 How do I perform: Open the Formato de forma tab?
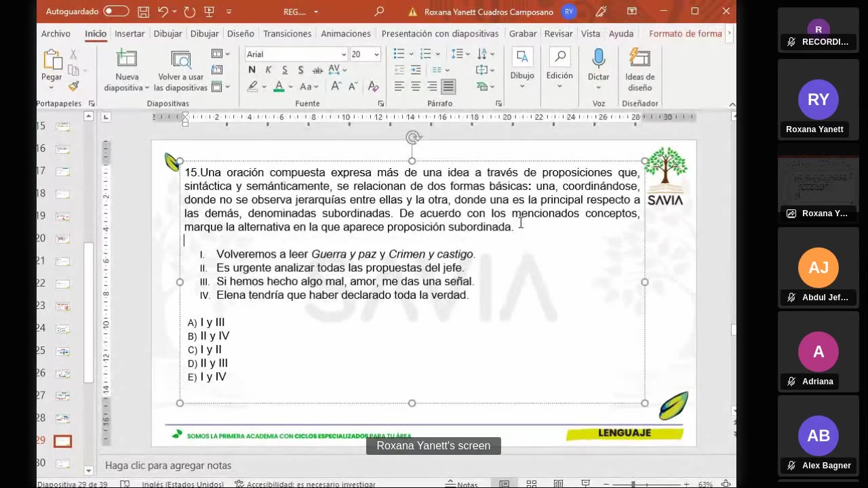(686, 33)
